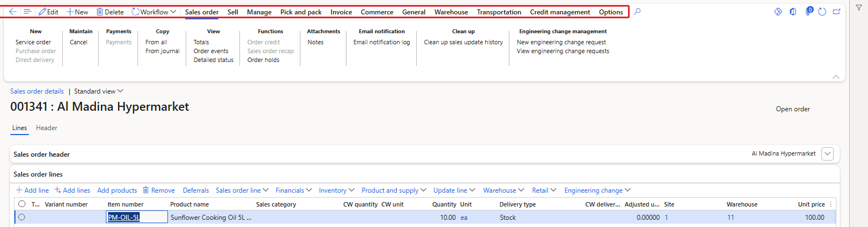Viewport: 868px width, 227px height.
Task: Select the Commerce tab
Action: pos(377,12)
